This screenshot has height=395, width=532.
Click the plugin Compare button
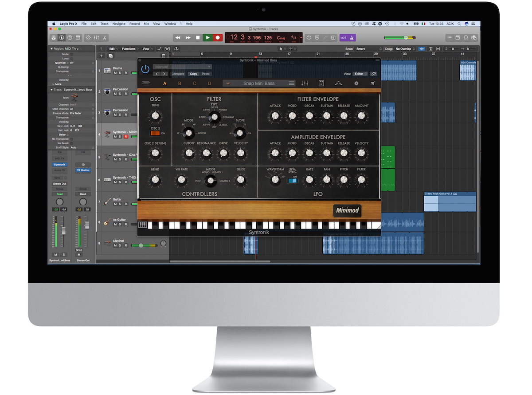click(178, 74)
